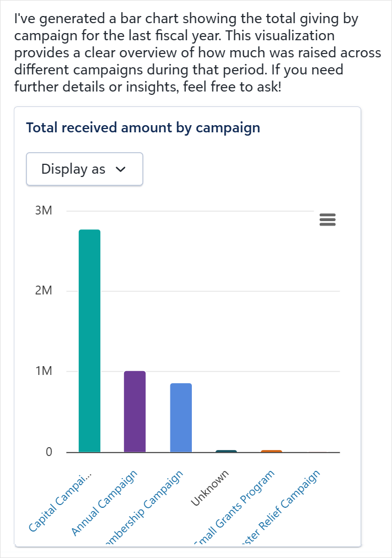Screen dimensions: 392x558
Task: Click the blue Membership Campaign bar
Action: 181,417
